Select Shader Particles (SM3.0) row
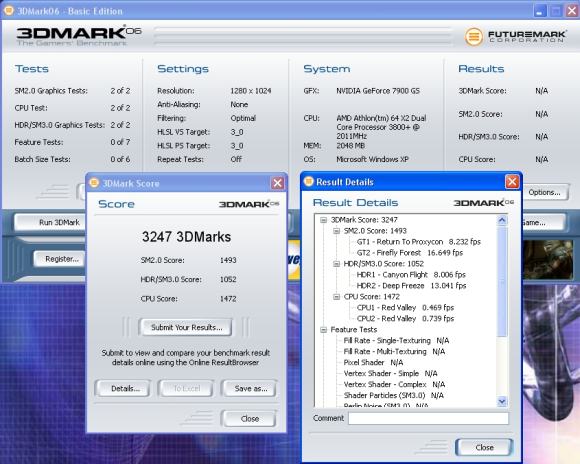This screenshot has width=580, height=464. [x=394, y=396]
